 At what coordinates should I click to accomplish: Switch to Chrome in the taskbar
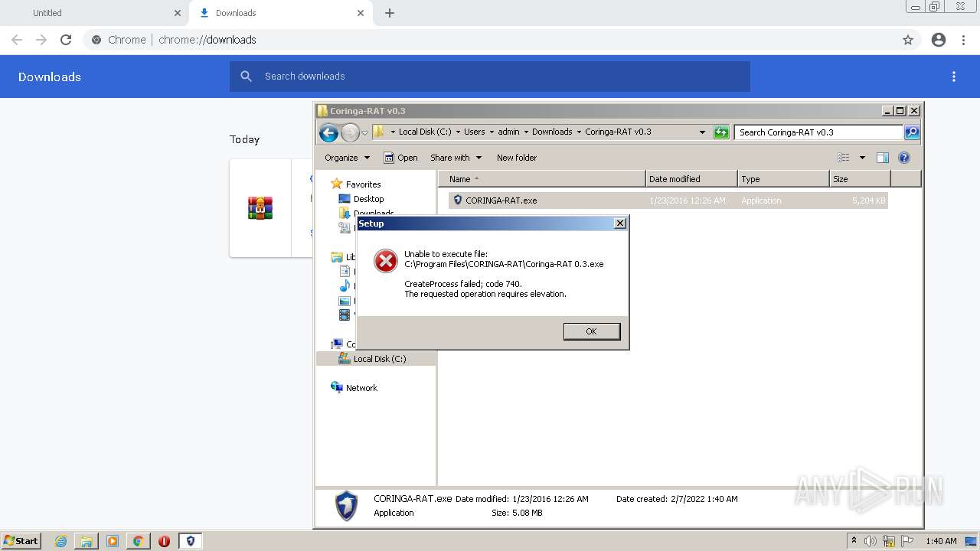coord(139,541)
